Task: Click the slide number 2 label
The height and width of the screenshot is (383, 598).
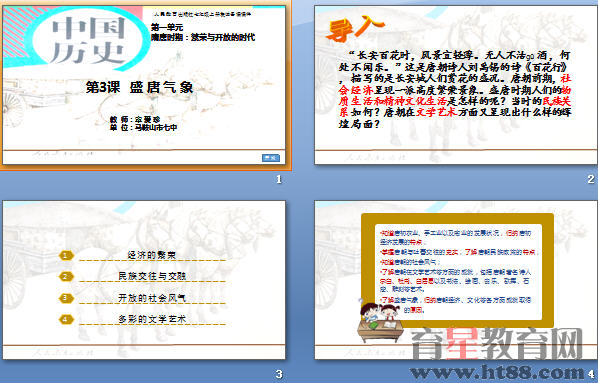Action: coord(591,179)
